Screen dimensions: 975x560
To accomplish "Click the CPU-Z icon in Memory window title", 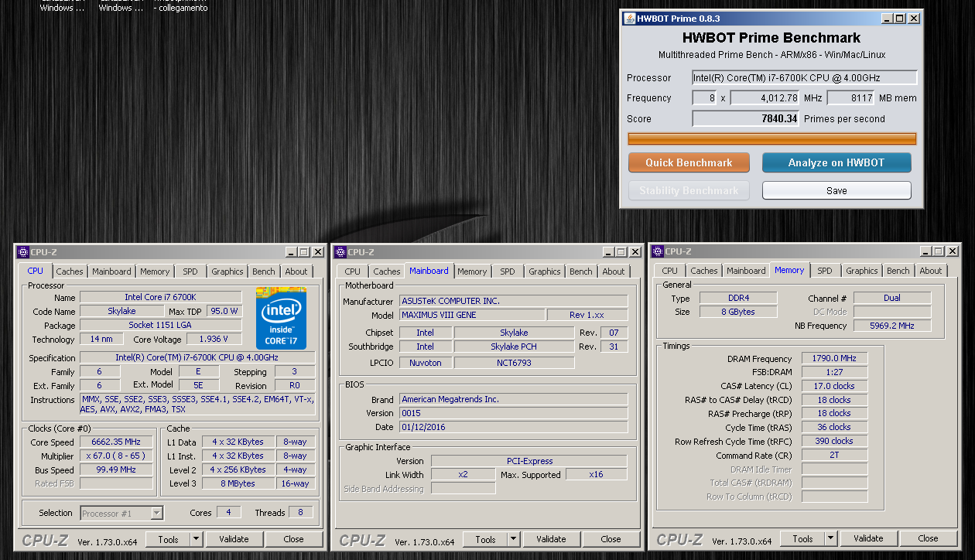I will click(658, 251).
